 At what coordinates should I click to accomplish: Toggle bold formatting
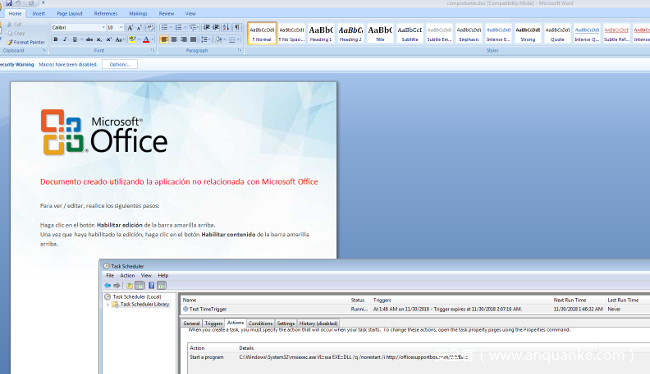tap(56, 39)
